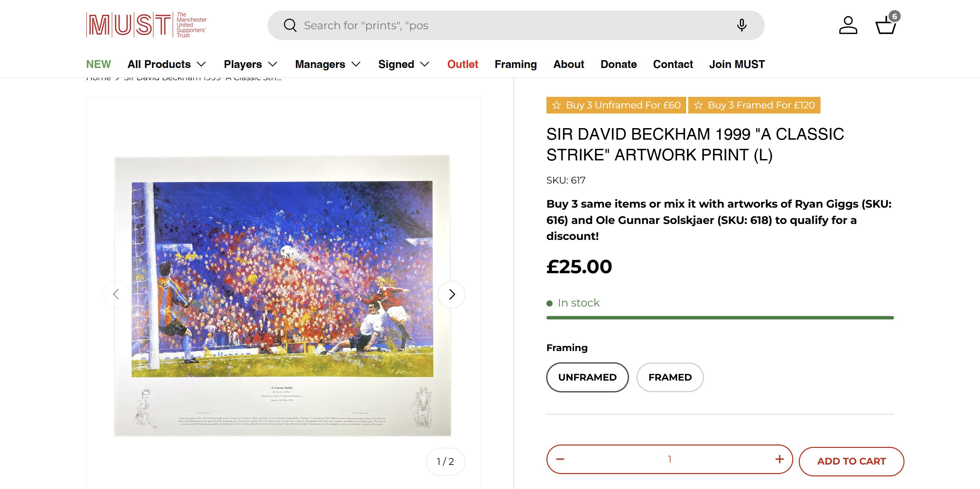Show previous product image arrow
Image resolution: width=980 pixels, height=489 pixels.
(x=116, y=294)
